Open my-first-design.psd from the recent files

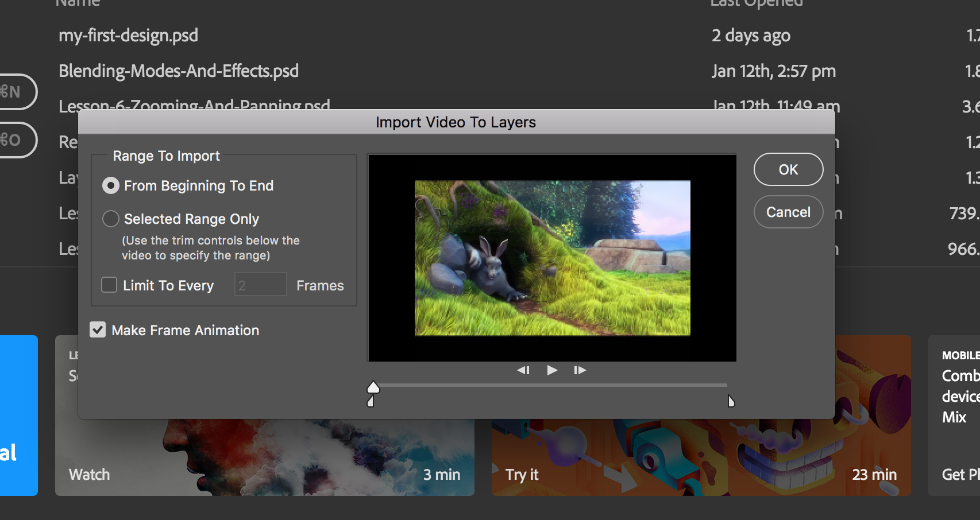128,36
